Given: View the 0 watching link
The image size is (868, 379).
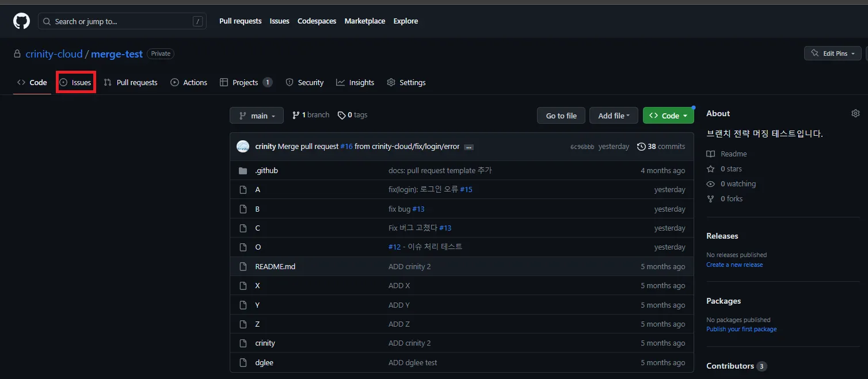Looking at the screenshot, I should (731, 184).
